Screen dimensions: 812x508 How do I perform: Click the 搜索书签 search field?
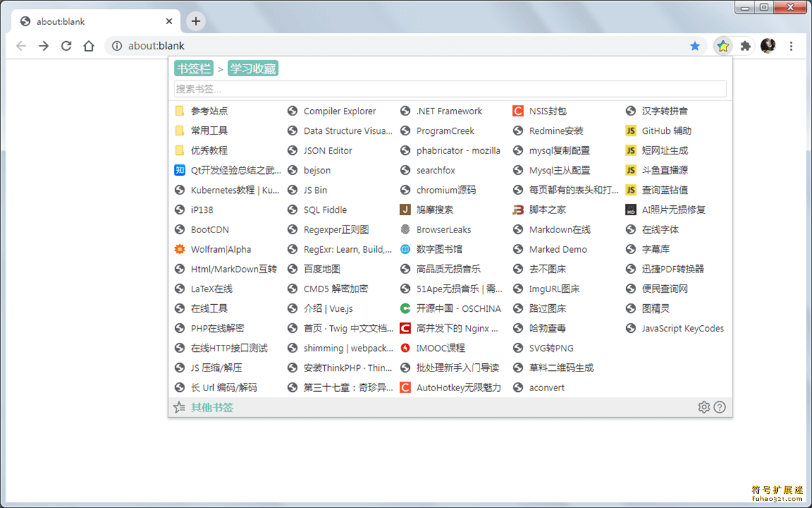(450, 89)
